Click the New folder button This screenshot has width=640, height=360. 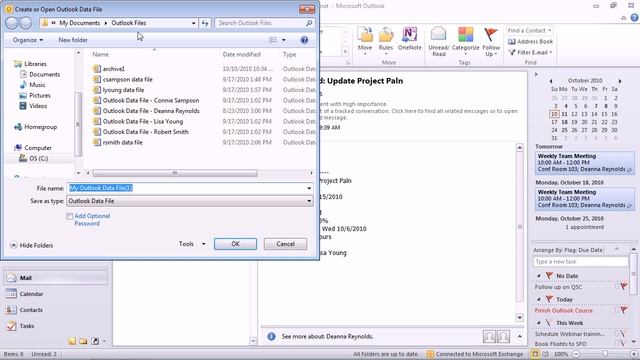pyautogui.click(x=73, y=40)
